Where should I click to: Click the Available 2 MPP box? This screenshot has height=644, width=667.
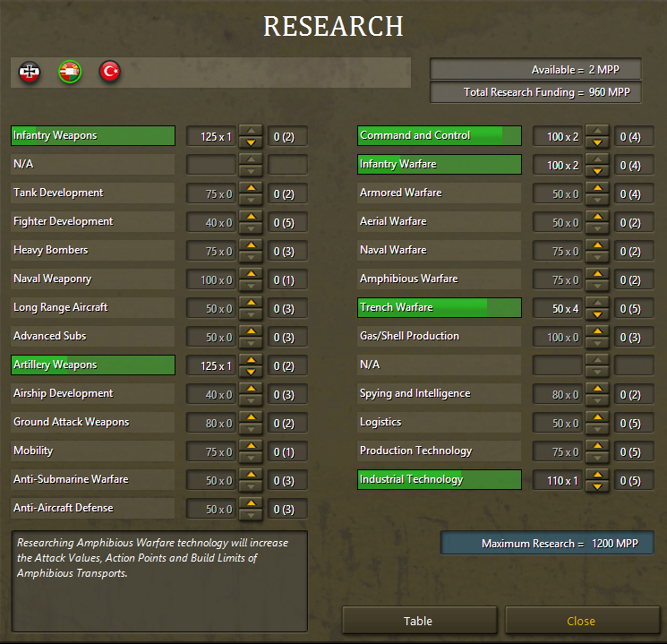[x=535, y=69]
